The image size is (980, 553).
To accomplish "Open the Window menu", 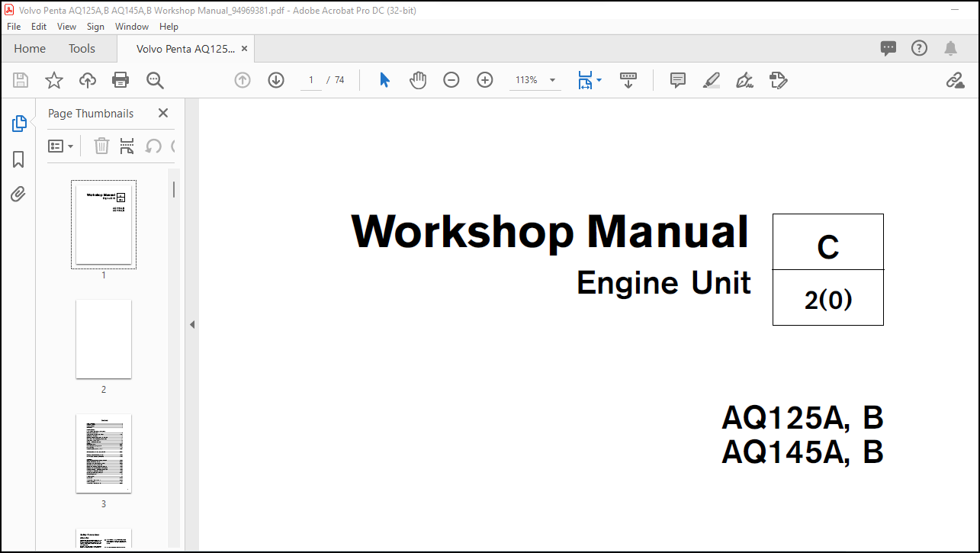I will [132, 26].
